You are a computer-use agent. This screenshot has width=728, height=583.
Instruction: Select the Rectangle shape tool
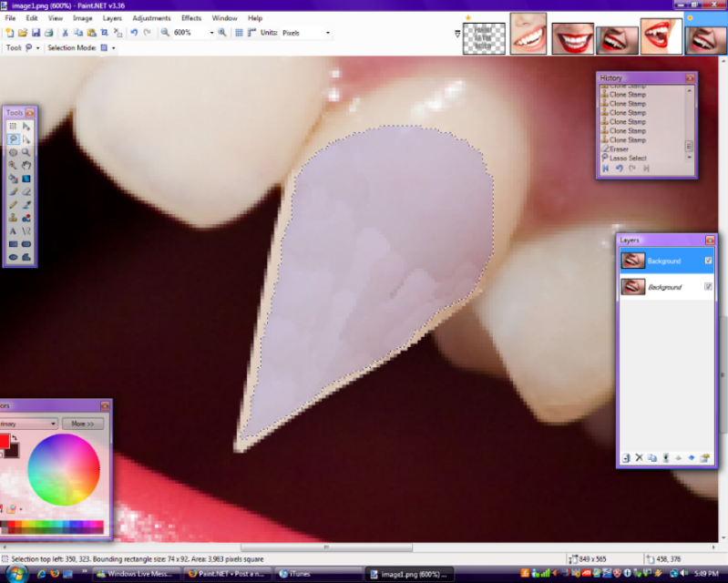tap(13, 244)
